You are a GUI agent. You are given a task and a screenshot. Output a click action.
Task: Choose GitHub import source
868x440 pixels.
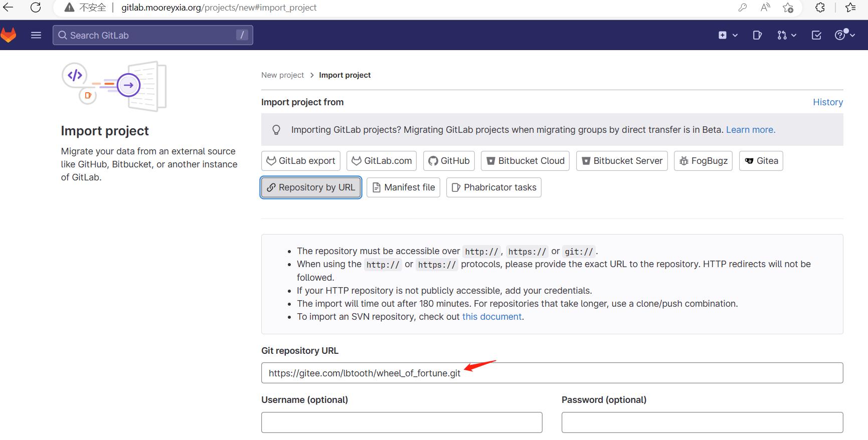click(449, 161)
